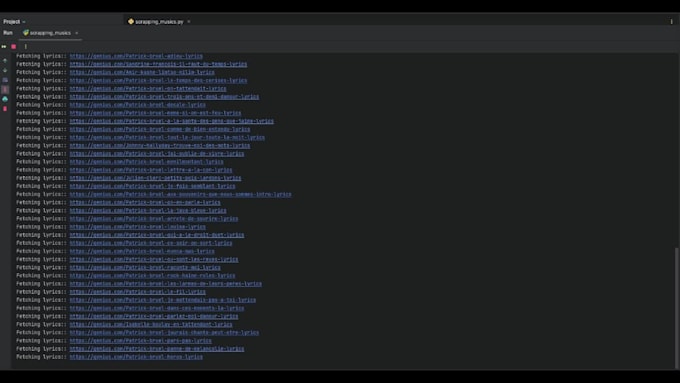Open the Patrick-bruel-heros lyrics link

pos(136,357)
